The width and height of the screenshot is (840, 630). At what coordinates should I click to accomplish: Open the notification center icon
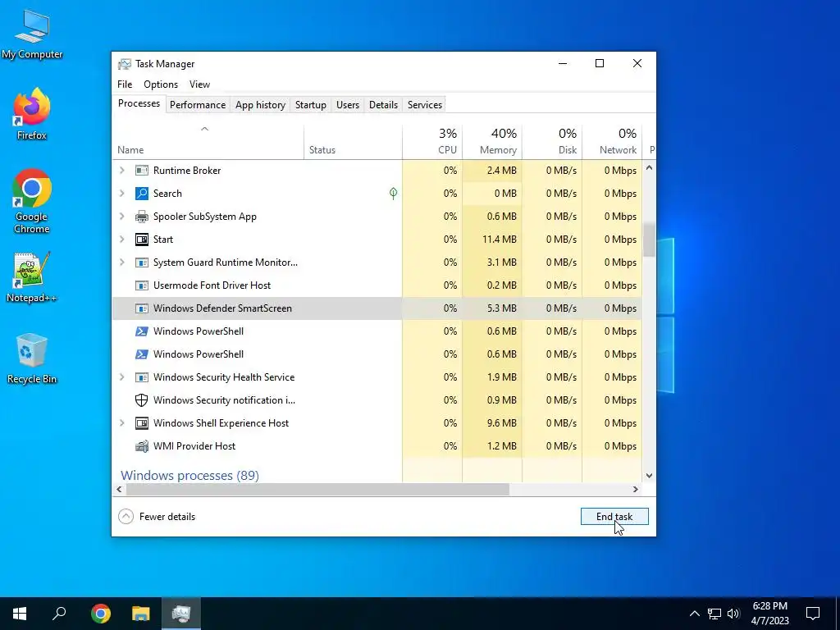(813, 614)
